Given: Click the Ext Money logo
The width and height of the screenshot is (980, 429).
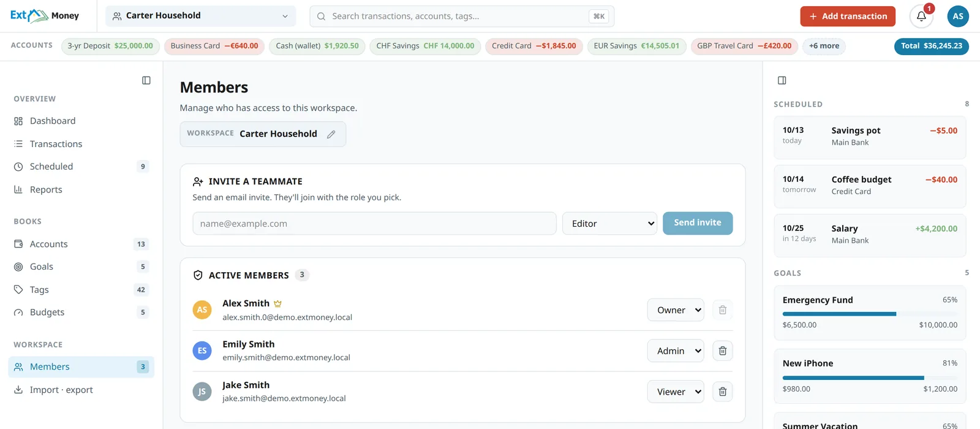Looking at the screenshot, I should (x=45, y=16).
